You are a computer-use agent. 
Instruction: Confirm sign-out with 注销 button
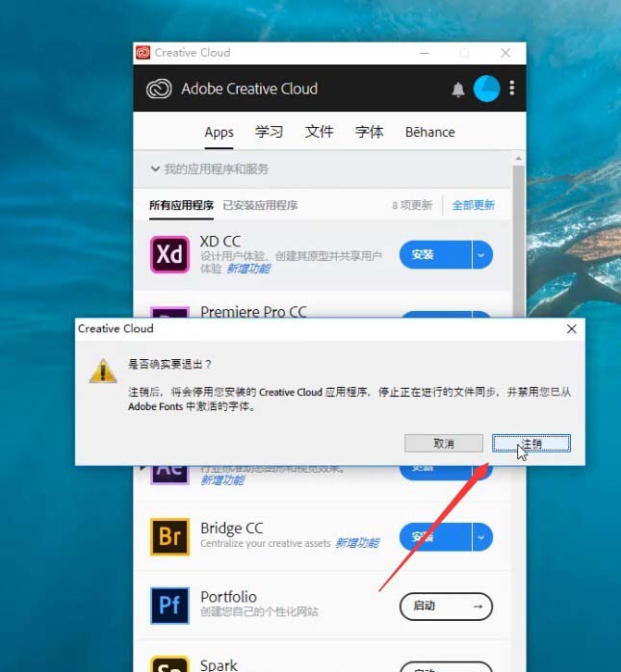(531, 443)
